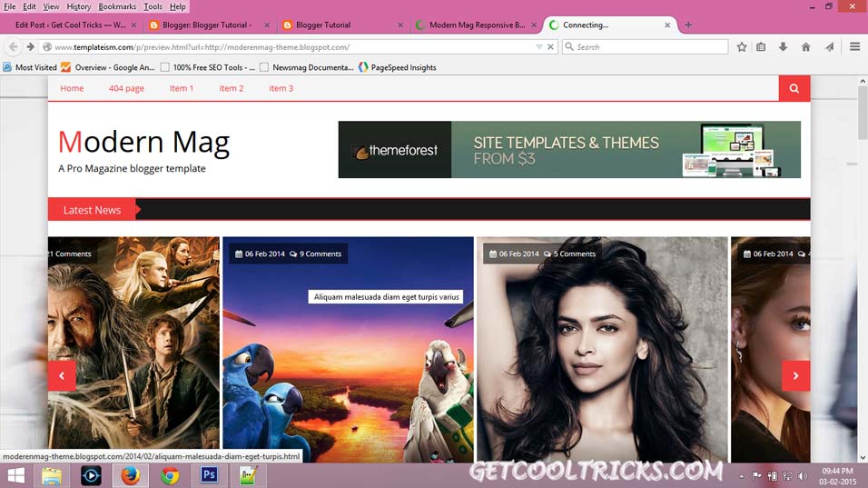Click the red site search icon
Image resolution: width=868 pixels, height=488 pixels.
794,88
